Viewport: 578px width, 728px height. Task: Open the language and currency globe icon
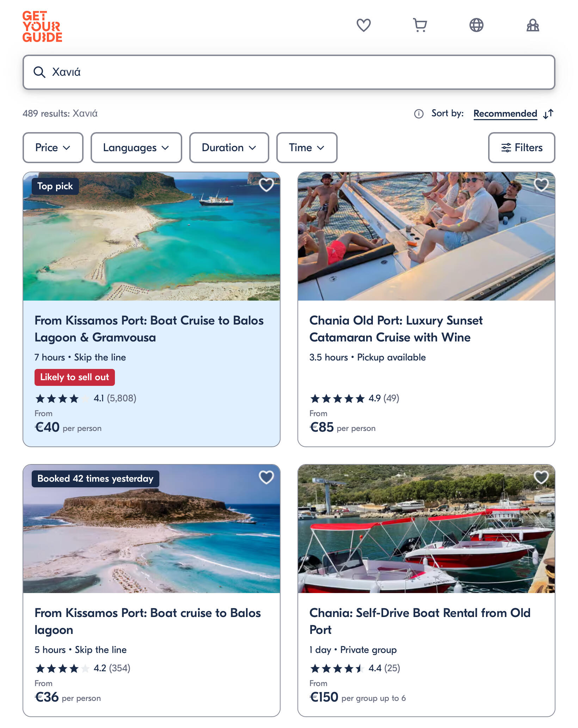point(476,25)
